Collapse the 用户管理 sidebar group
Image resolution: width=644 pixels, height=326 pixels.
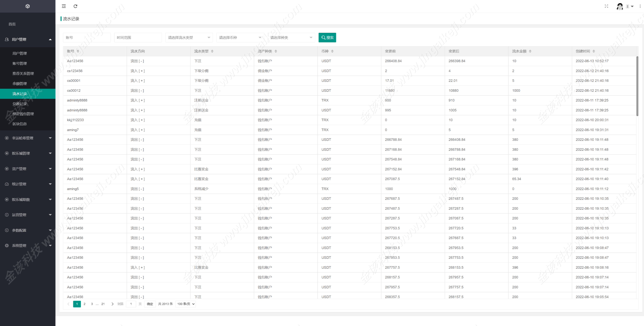pyautogui.click(x=50, y=39)
